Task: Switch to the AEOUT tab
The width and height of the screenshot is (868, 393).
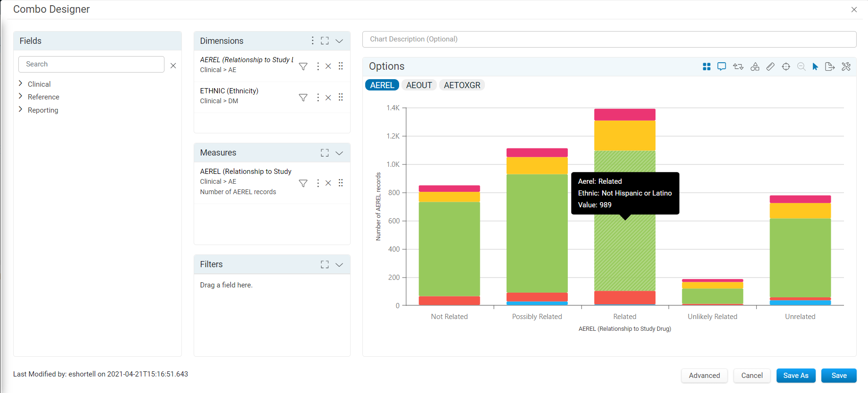Action: 419,85
